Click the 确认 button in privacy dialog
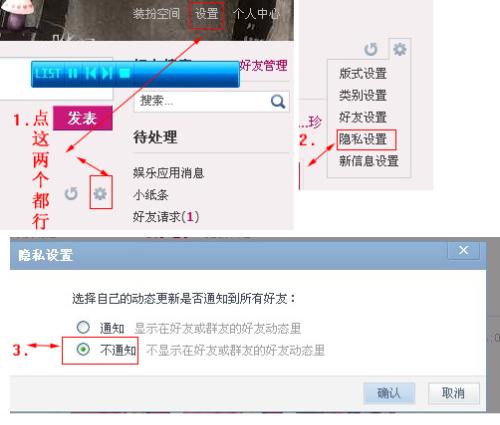Viewport: 500px width, 425px height. tap(389, 393)
